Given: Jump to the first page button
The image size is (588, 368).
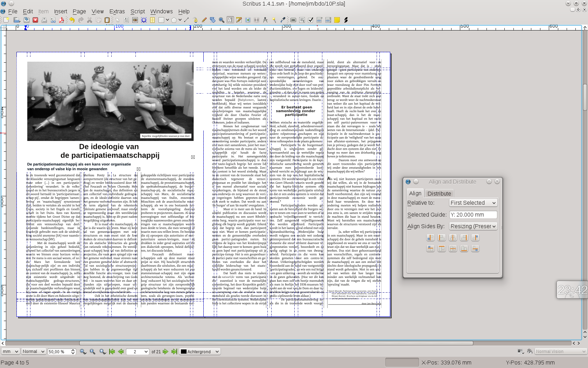Looking at the screenshot, I should [x=112, y=352].
